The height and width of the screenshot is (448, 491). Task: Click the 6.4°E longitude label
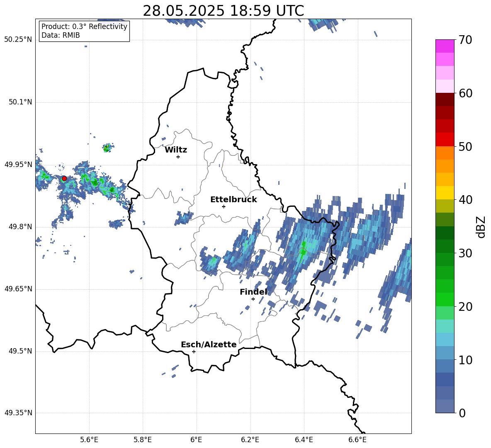click(304, 440)
